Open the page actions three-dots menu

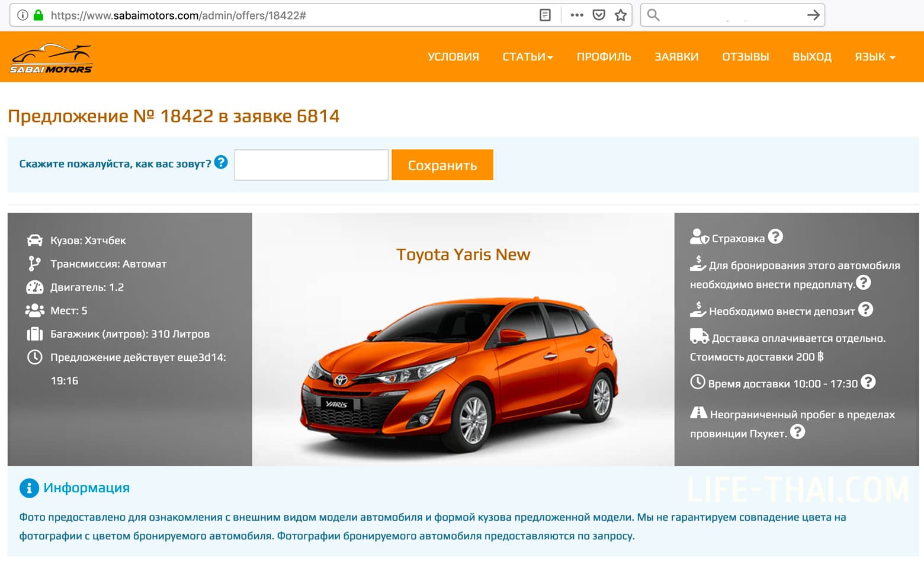(x=577, y=15)
